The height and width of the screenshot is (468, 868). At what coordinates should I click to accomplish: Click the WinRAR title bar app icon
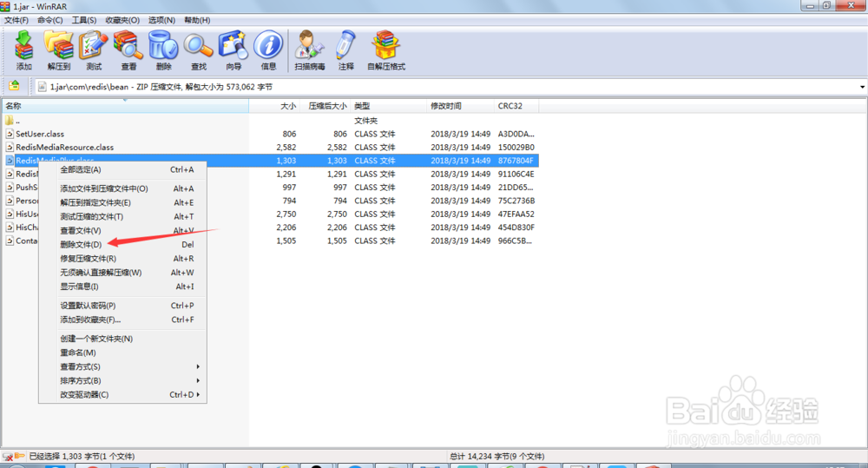click(5, 6)
